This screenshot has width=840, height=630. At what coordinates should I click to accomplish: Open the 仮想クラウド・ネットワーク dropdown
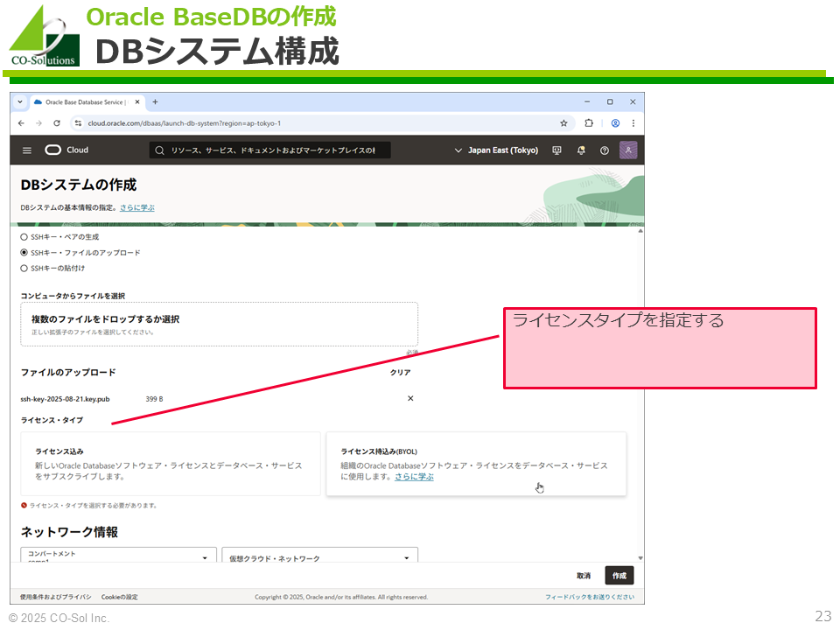[x=320, y=555]
